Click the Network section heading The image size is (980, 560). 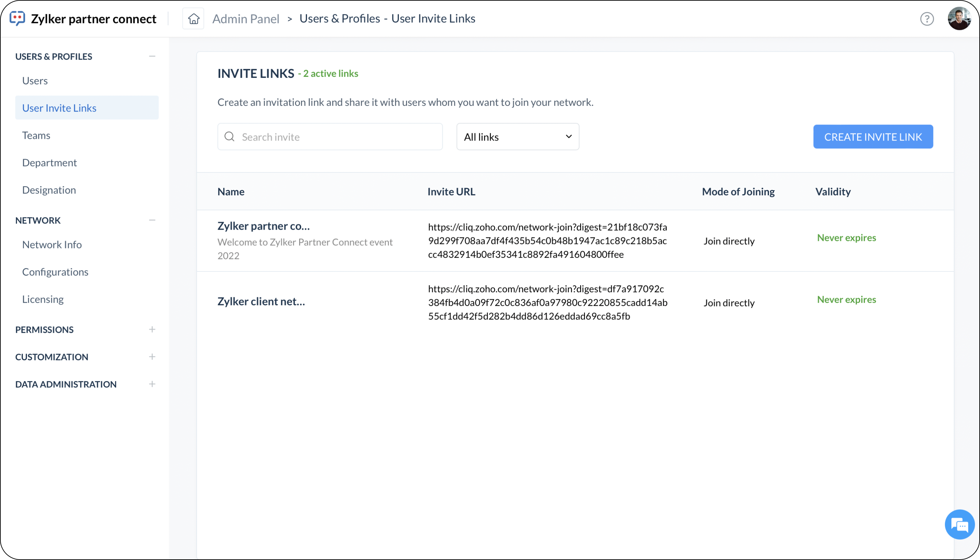click(38, 220)
